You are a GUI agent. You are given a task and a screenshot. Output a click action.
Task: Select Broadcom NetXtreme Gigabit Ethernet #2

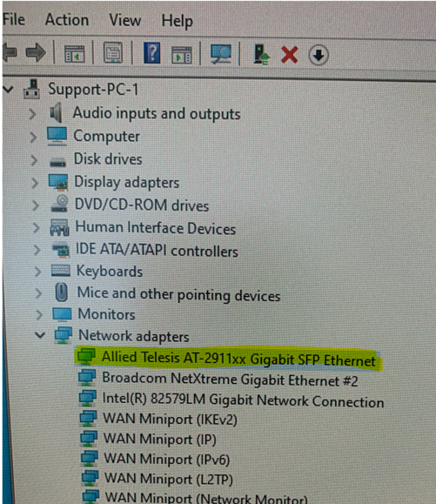(x=230, y=380)
